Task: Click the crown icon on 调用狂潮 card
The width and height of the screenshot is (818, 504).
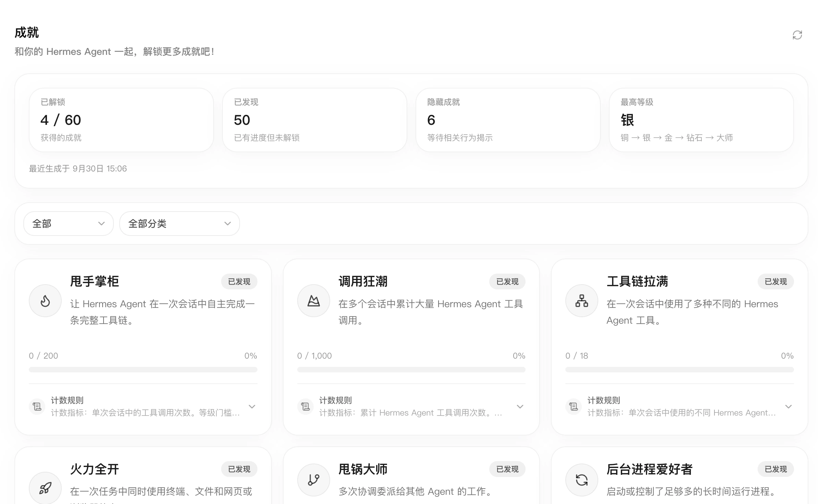Action: (313, 301)
